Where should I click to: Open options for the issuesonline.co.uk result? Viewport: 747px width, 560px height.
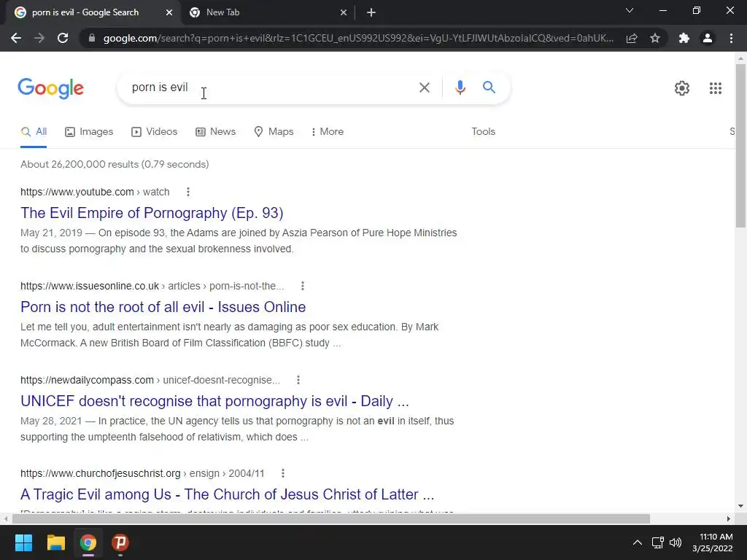pyautogui.click(x=303, y=286)
